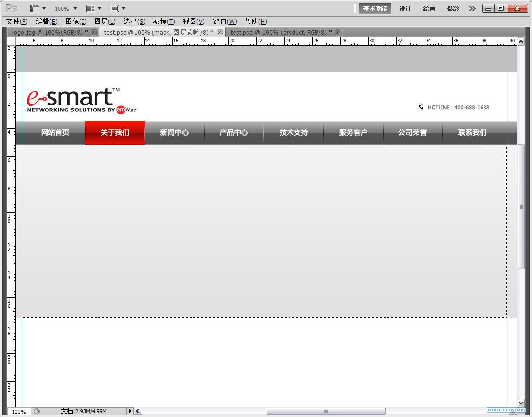Close the Photoshop window
Image resolution: width=532 pixels, height=417 pixels.
pos(517,8)
